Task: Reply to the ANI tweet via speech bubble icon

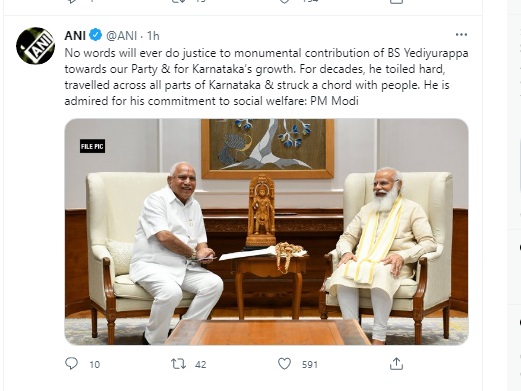Action: point(71,364)
